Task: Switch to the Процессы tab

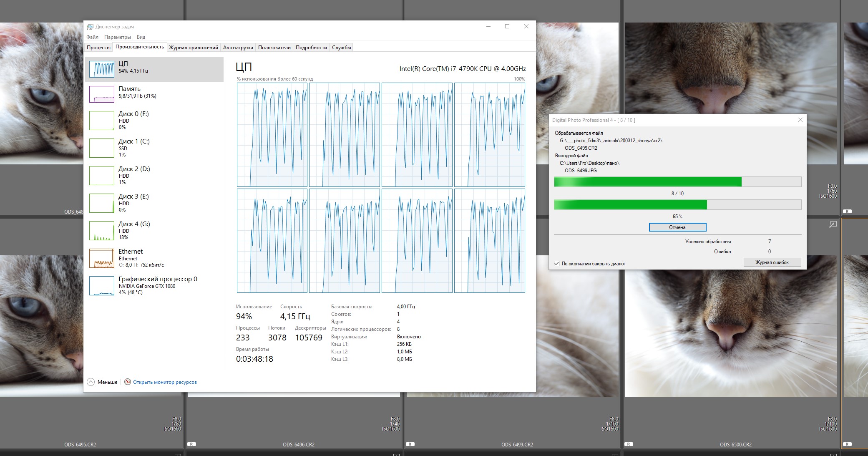Action: pyautogui.click(x=98, y=48)
